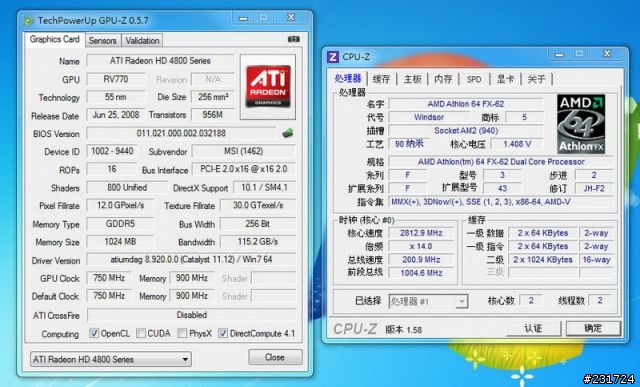Click the core voltage value 1.408 V
The height and width of the screenshot is (387, 640).
click(517, 144)
